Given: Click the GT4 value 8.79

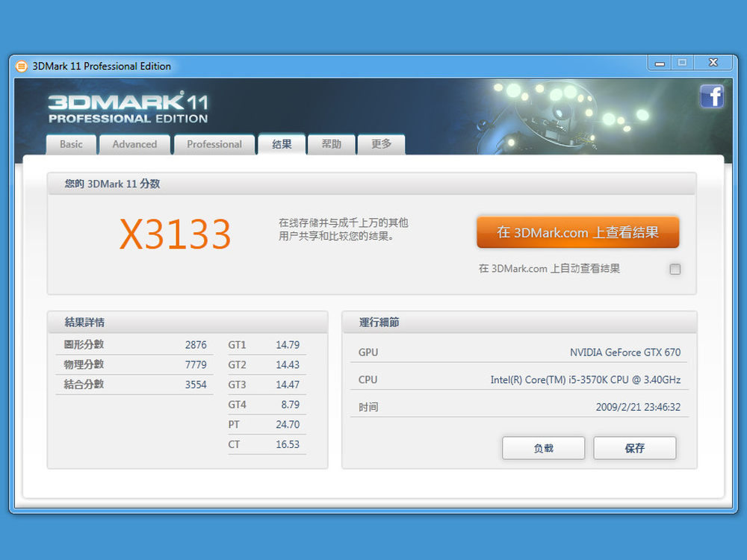Looking at the screenshot, I should pos(290,405).
